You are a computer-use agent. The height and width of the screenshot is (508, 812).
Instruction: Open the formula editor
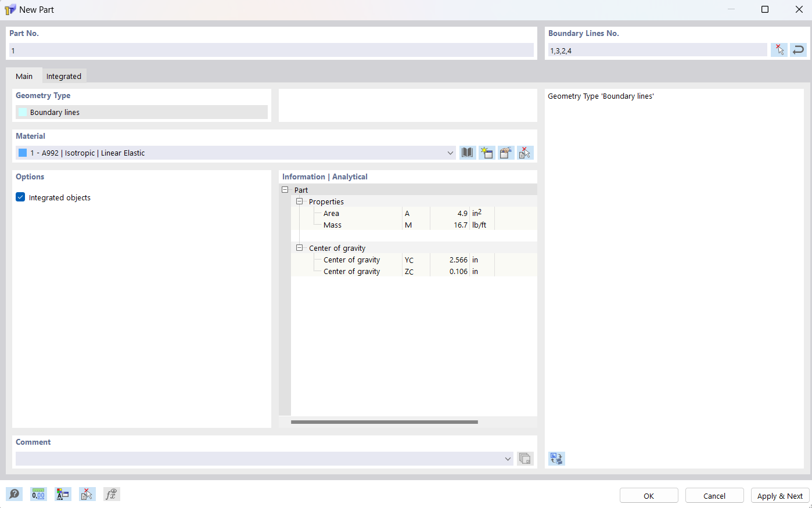tap(112, 494)
